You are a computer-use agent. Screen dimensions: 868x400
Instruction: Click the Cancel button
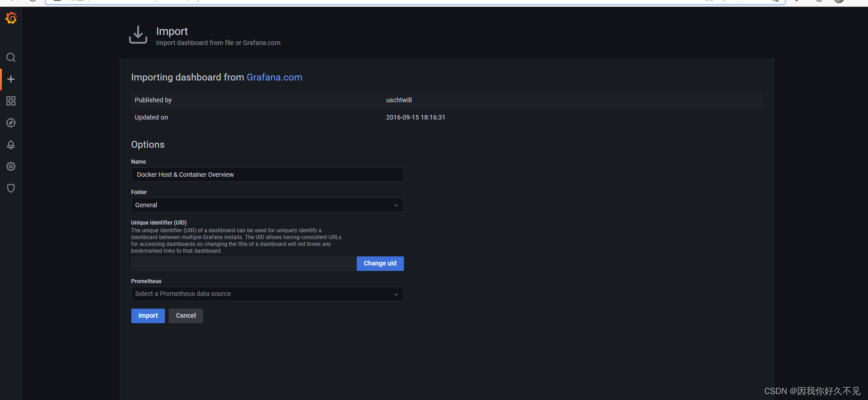point(186,316)
